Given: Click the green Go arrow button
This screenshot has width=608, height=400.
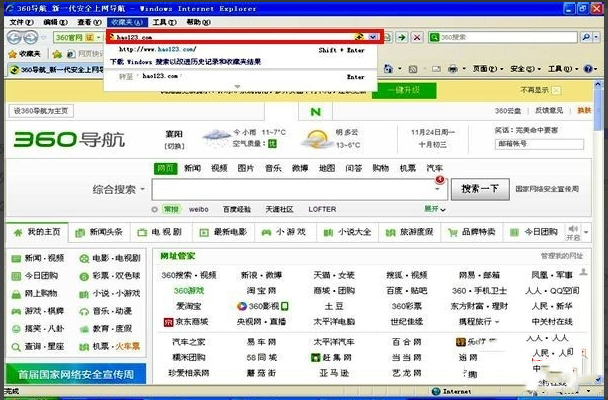Looking at the screenshot, I should pos(402,37).
